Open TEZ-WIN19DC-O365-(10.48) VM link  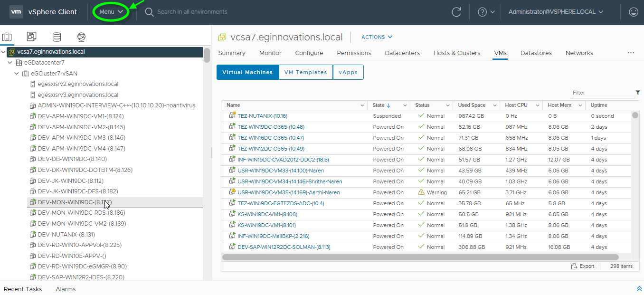(271, 127)
